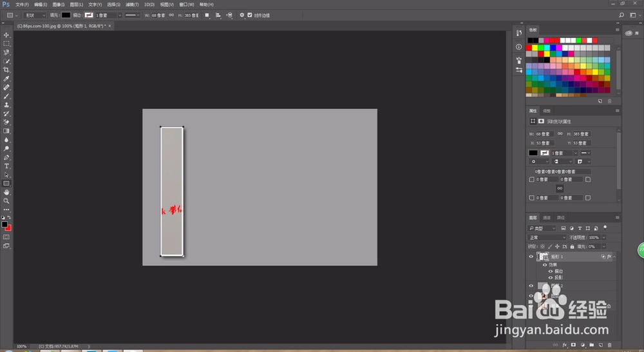Select the Spot Healing Brush tool
Viewport: 644px width, 352px height.
point(6,87)
